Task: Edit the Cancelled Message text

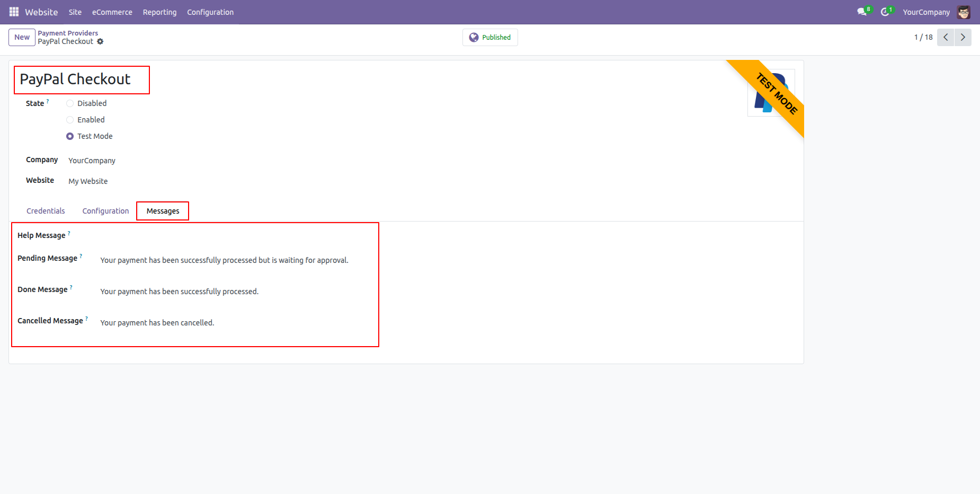Action: [157, 323]
